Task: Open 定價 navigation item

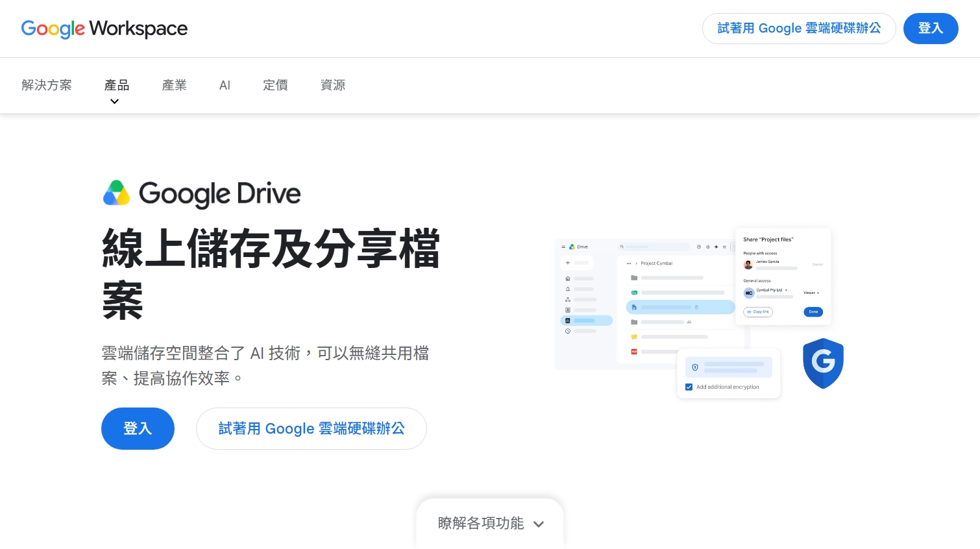Action: pyautogui.click(x=275, y=85)
